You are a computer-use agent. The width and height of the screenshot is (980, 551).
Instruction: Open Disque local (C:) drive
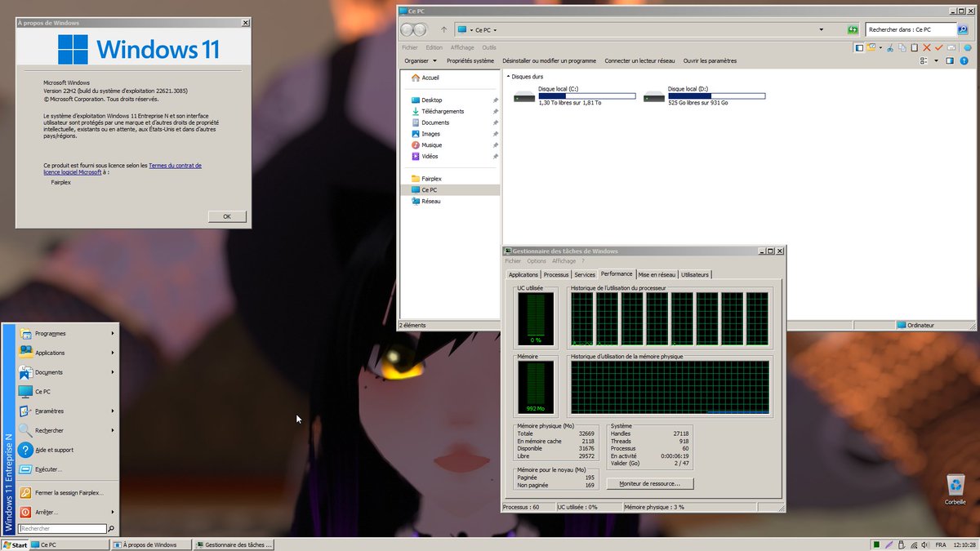click(574, 96)
